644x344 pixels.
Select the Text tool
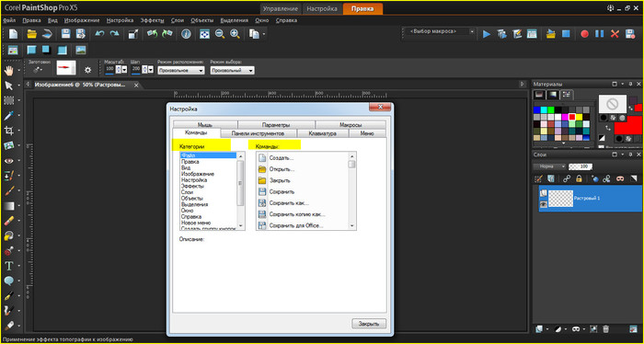pos(8,266)
